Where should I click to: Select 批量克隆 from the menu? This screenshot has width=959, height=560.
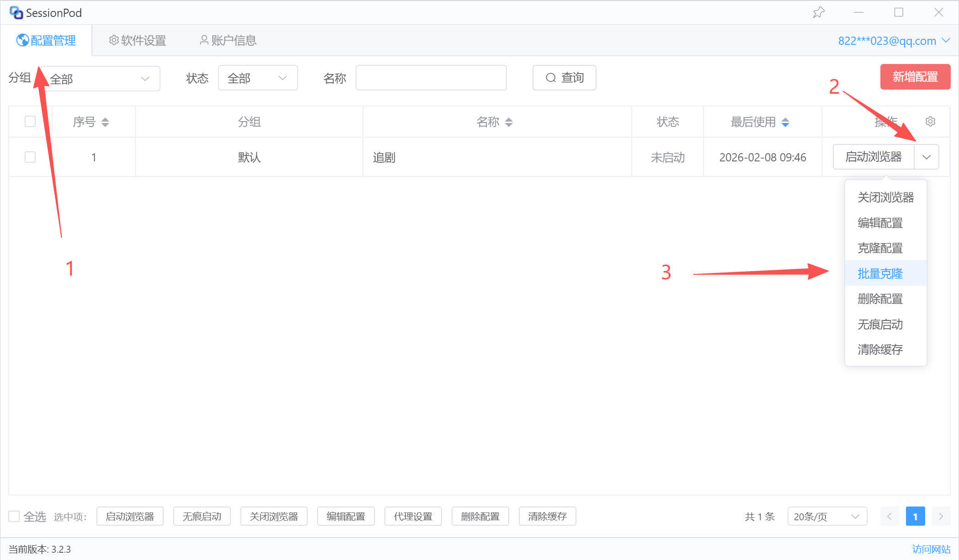tap(880, 273)
